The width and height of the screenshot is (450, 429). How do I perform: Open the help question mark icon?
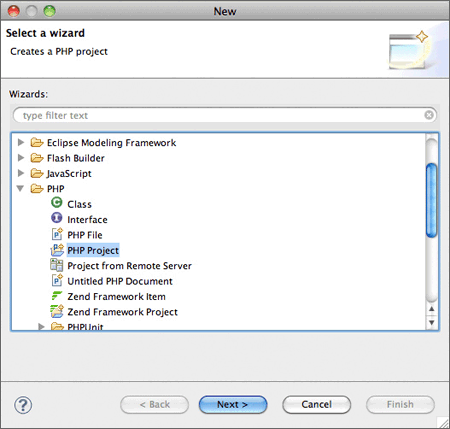tap(23, 405)
